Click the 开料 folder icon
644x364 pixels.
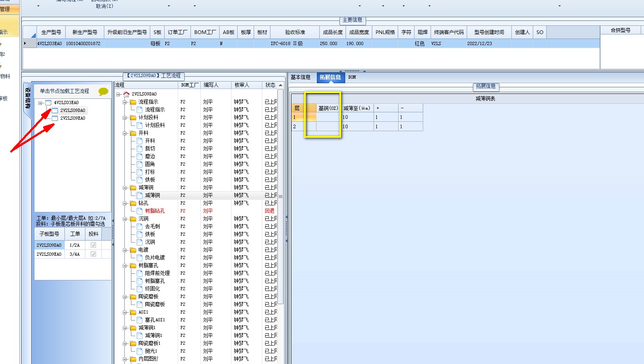[x=133, y=133]
